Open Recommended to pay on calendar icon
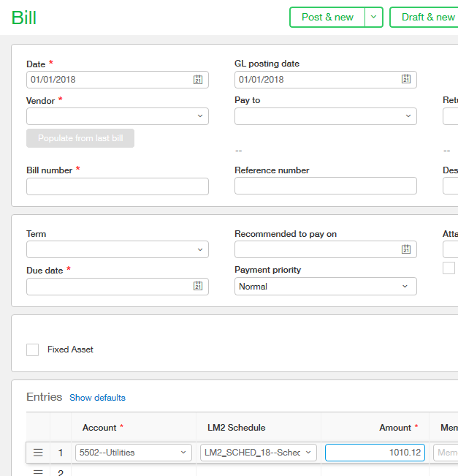Screen dimensions: 458x476 click(406, 250)
